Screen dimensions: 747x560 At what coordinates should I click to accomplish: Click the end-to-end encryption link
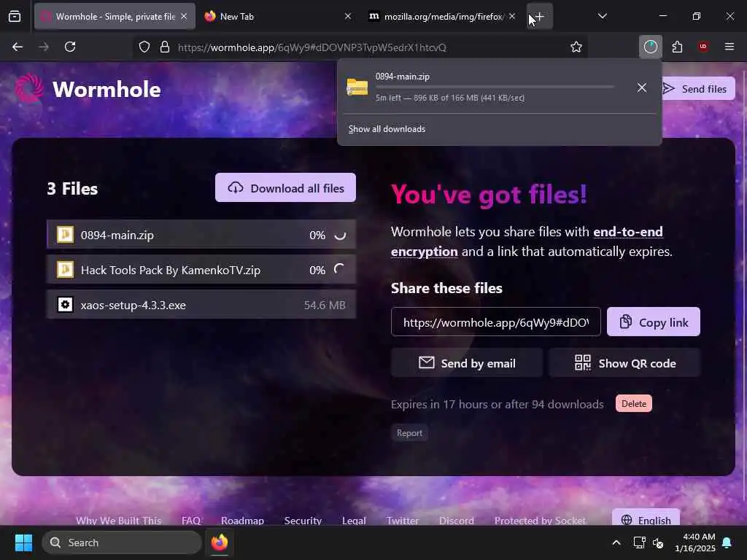(527, 241)
